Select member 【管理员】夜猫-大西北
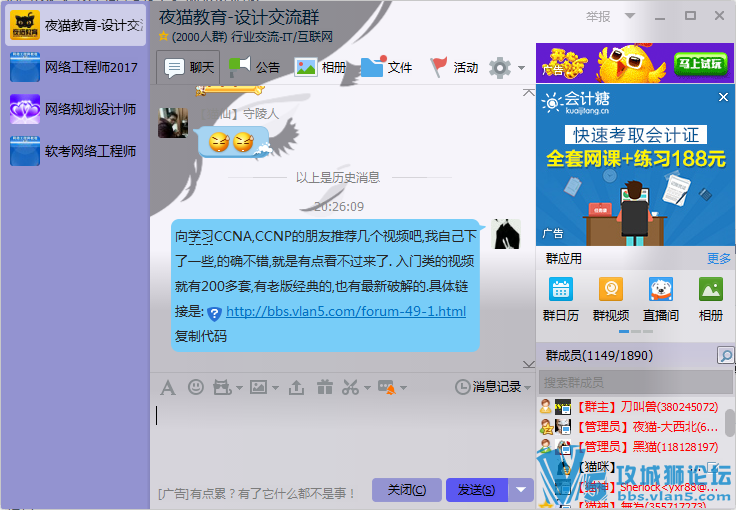 tap(630, 426)
